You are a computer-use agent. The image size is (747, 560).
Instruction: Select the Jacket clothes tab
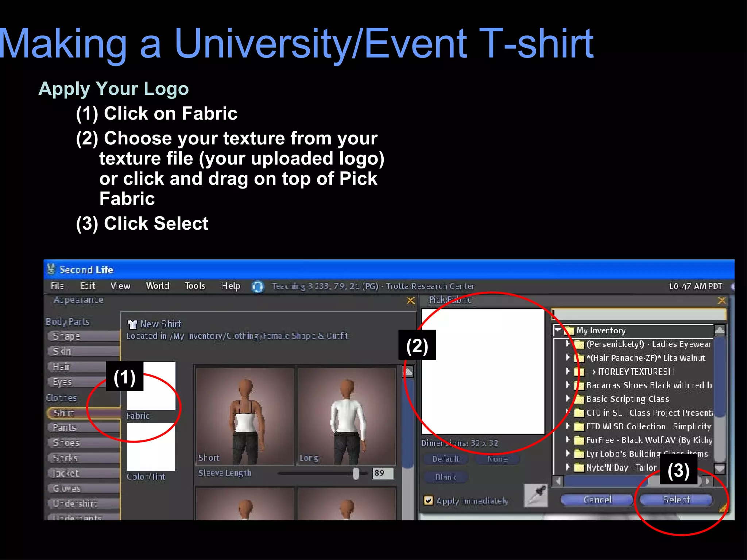point(84,473)
